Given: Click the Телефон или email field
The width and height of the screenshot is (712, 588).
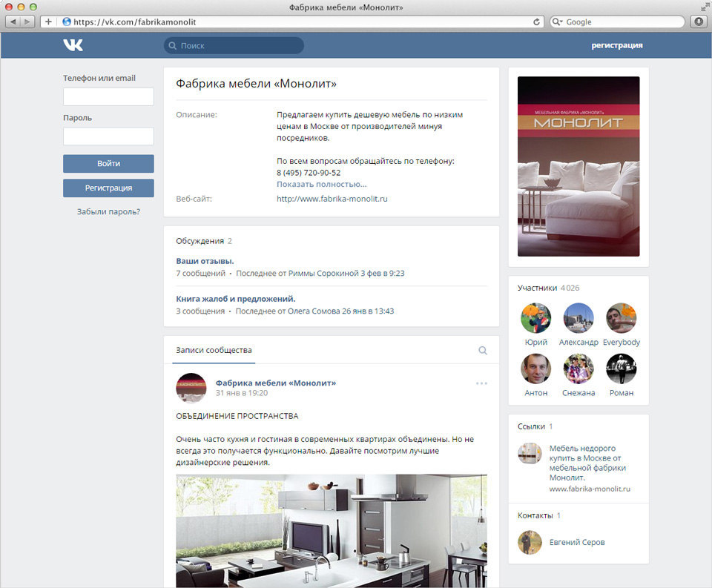Looking at the screenshot, I should tap(108, 96).
